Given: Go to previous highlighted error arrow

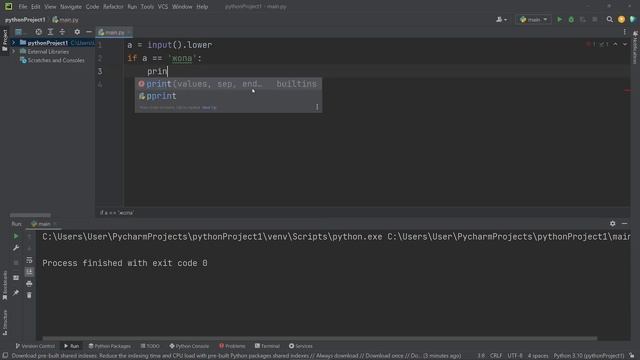Looking at the screenshot, I should point(615,44).
